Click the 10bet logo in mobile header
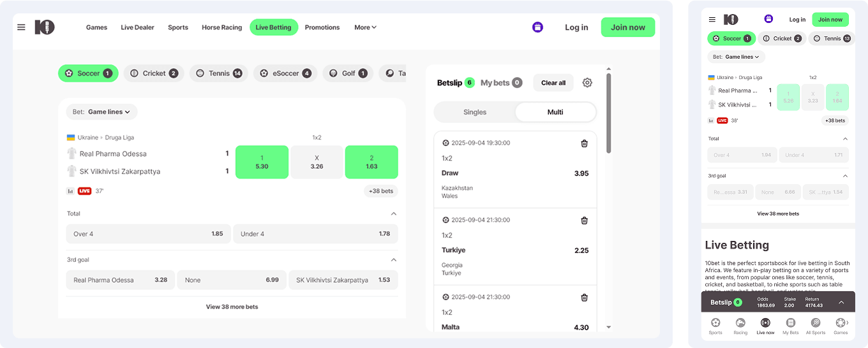Screen dimensions: 868x348 click(x=731, y=20)
